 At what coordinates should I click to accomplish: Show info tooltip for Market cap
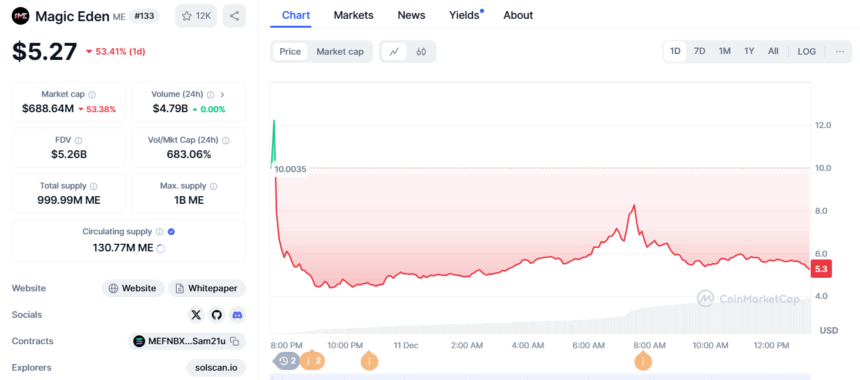pyautogui.click(x=92, y=94)
